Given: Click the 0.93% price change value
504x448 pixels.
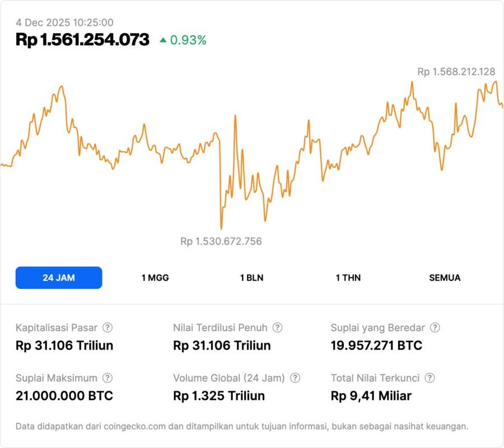Looking at the screenshot, I should (x=188, y=40).
